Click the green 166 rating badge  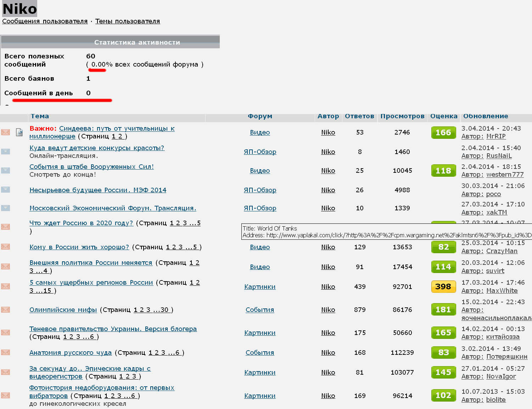click(443, 132)
